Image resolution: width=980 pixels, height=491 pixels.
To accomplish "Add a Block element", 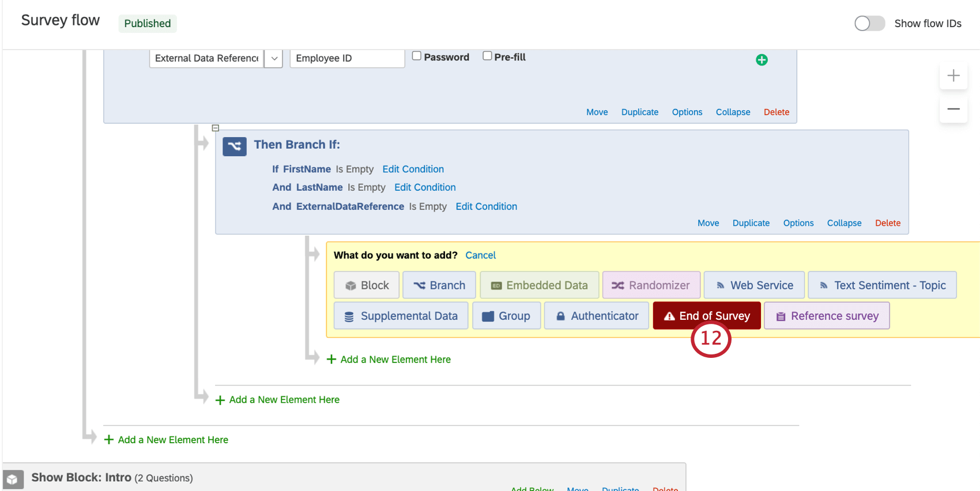I will (367, 285).
